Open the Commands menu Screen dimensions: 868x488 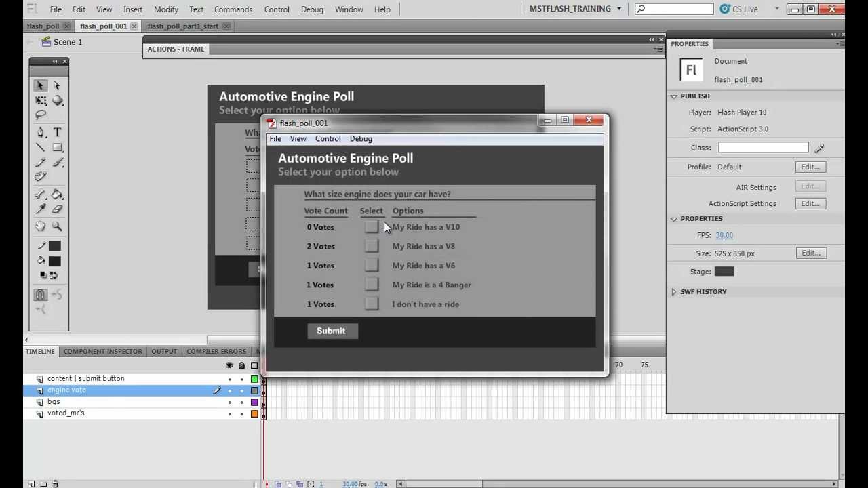point(233,9)
